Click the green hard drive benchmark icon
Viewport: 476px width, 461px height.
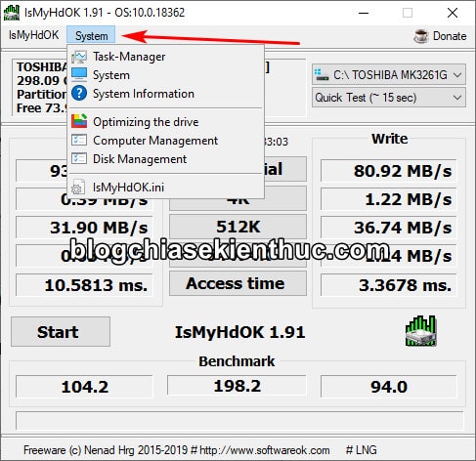click(x=420, y=331)
